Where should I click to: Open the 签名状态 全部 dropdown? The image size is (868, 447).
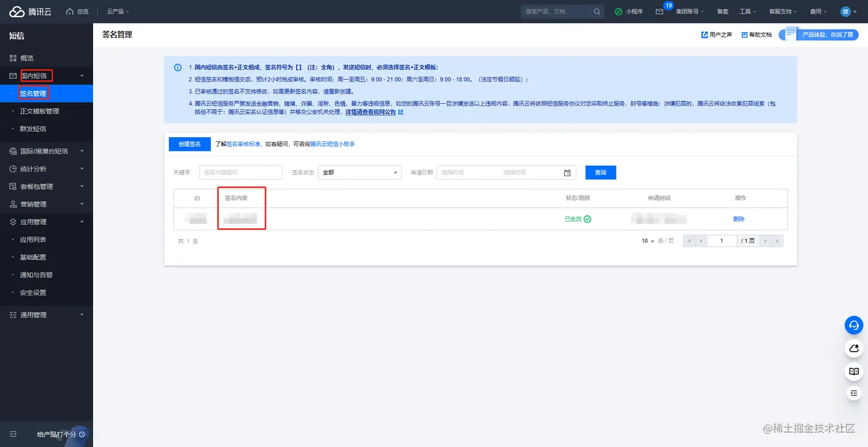360,173
